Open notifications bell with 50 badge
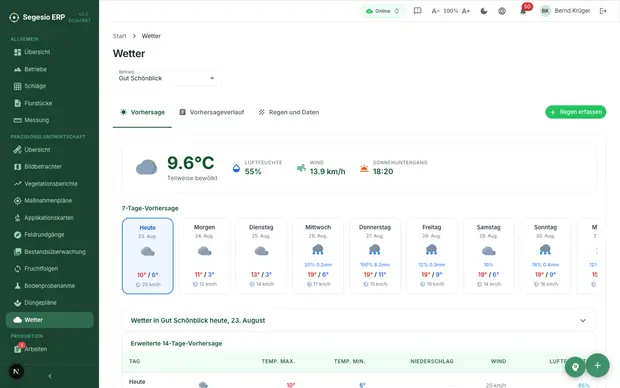Screen dimensions: 620x388 [523, 11]
